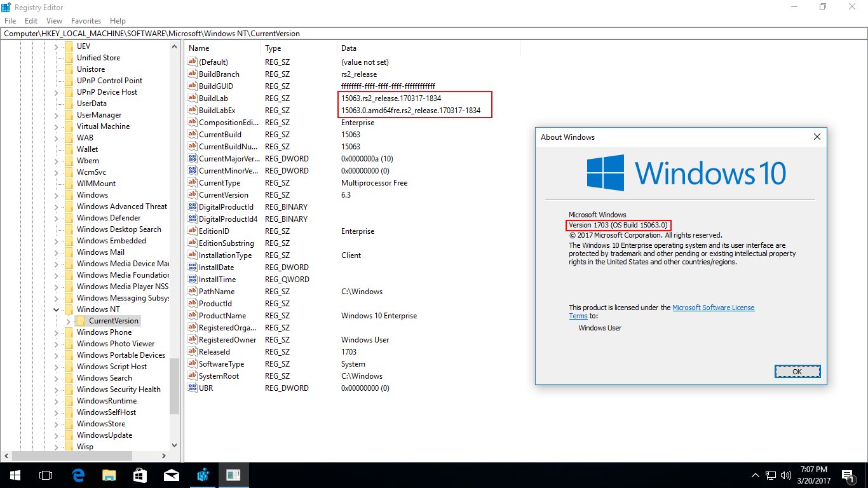The image size is (868, 488).
Task: Click the BuildLab string value icon
Action: pyautogui.click(x=194, y=98)
